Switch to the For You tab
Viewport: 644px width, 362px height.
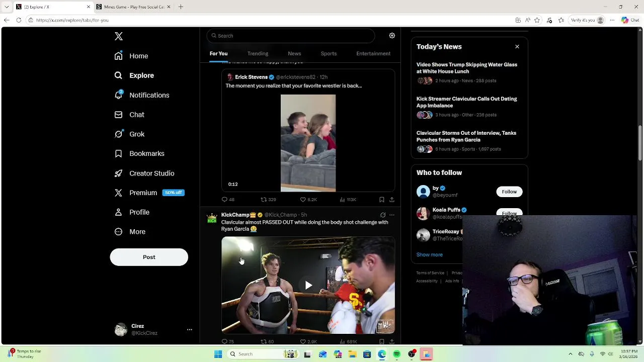218,53
